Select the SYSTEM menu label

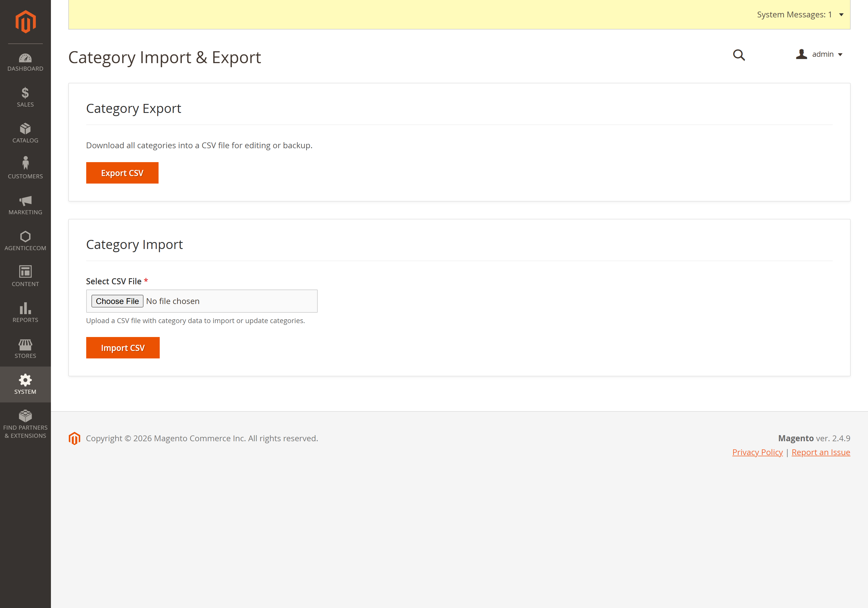click(x=25, y=392)
